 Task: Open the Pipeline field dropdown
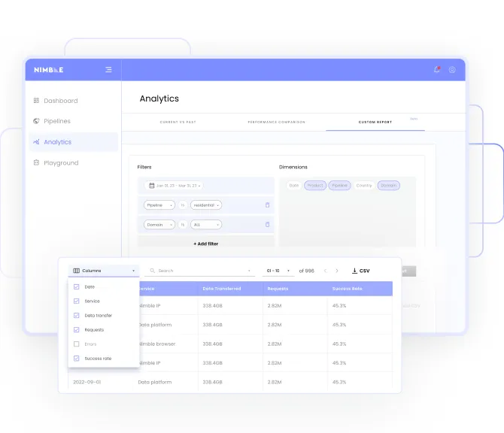pyautogui.click(x=159, y=205)
